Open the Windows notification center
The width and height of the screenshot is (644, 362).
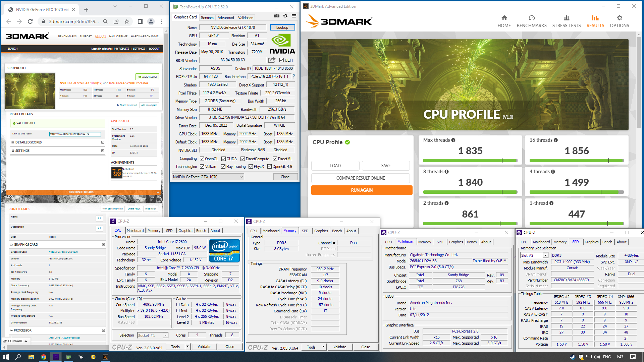(633, 357)
